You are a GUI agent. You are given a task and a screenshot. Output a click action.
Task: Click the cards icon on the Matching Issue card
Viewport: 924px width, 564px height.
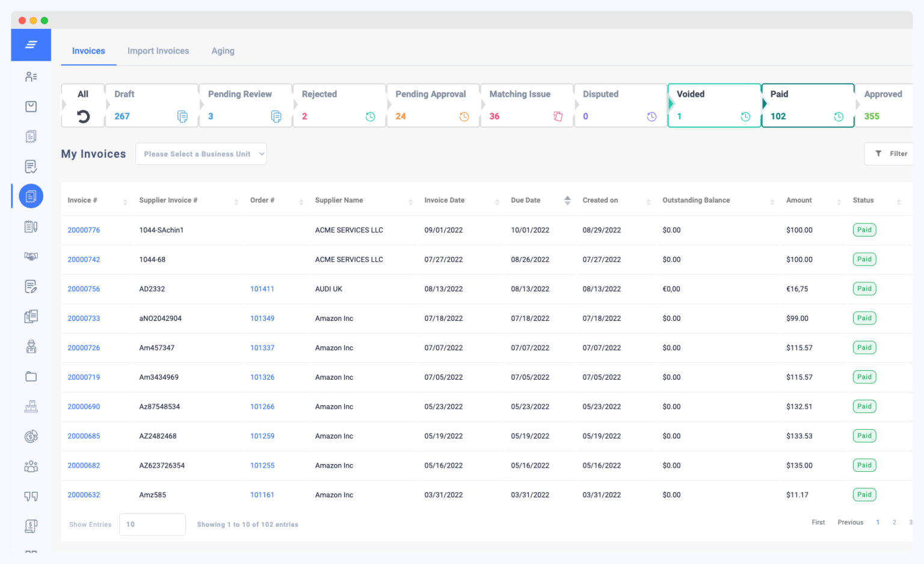pyautogui.click(x=558, y=116)
